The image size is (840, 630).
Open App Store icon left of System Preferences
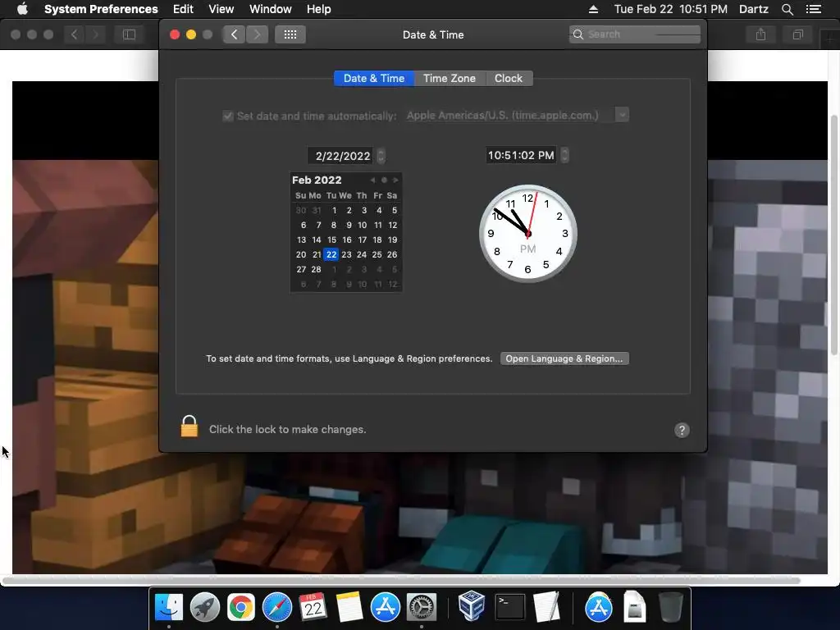point(386,608)
